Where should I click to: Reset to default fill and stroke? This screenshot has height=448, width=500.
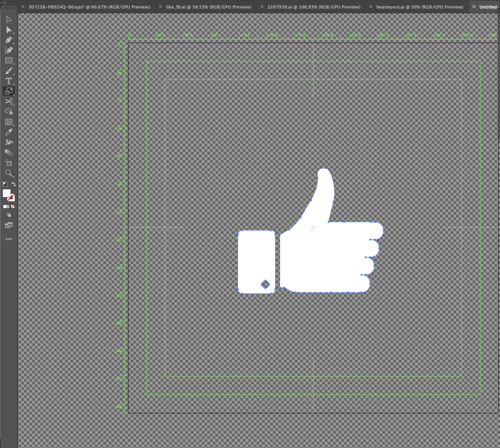[x=5, y=184]
